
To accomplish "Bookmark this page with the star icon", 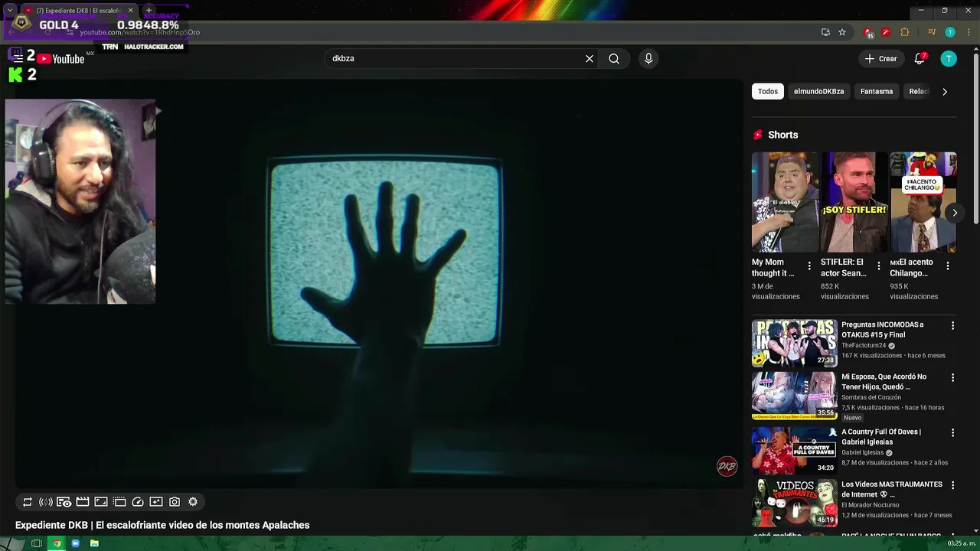I will (x=842, y=32).
